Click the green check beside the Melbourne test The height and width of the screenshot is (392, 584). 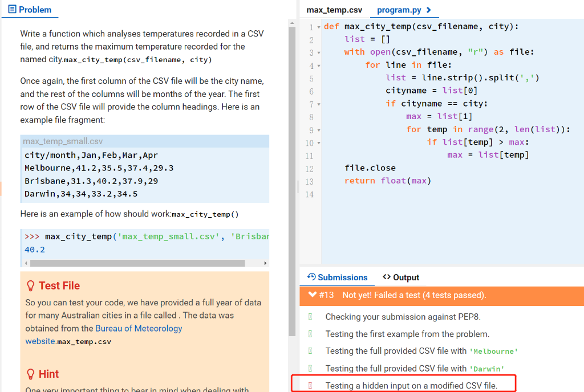pyautogui.click(x=311, y=352)
